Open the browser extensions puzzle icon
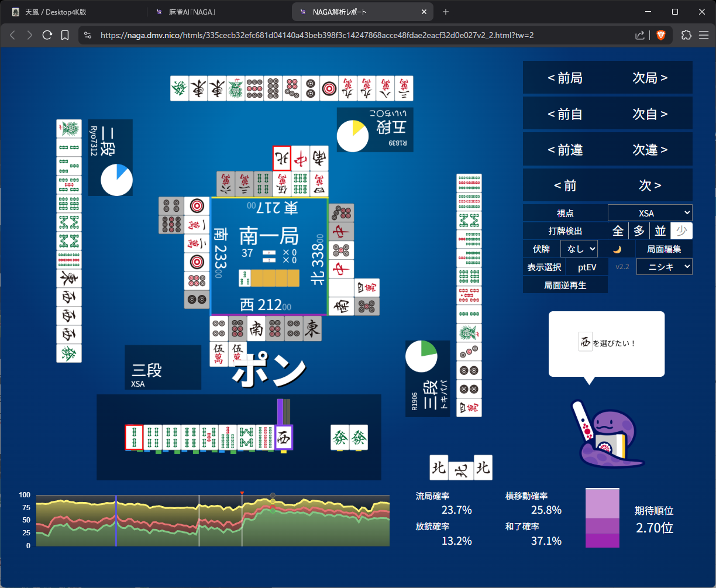716x588 pixels. [687, 35]
